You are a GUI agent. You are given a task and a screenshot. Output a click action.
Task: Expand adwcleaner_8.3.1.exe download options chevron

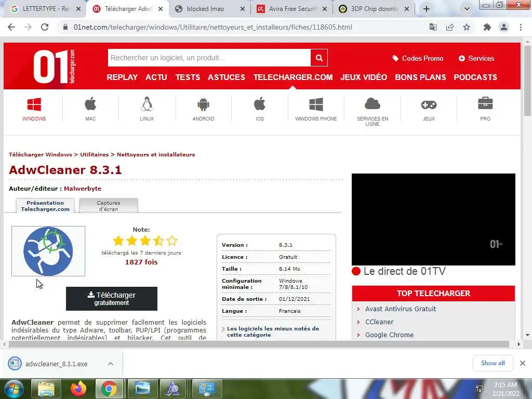tap(110, 364)
